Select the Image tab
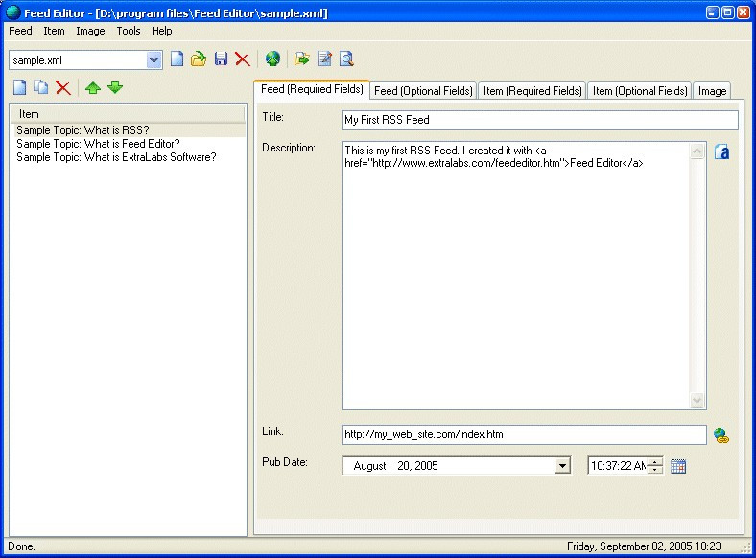 [712, 91]
